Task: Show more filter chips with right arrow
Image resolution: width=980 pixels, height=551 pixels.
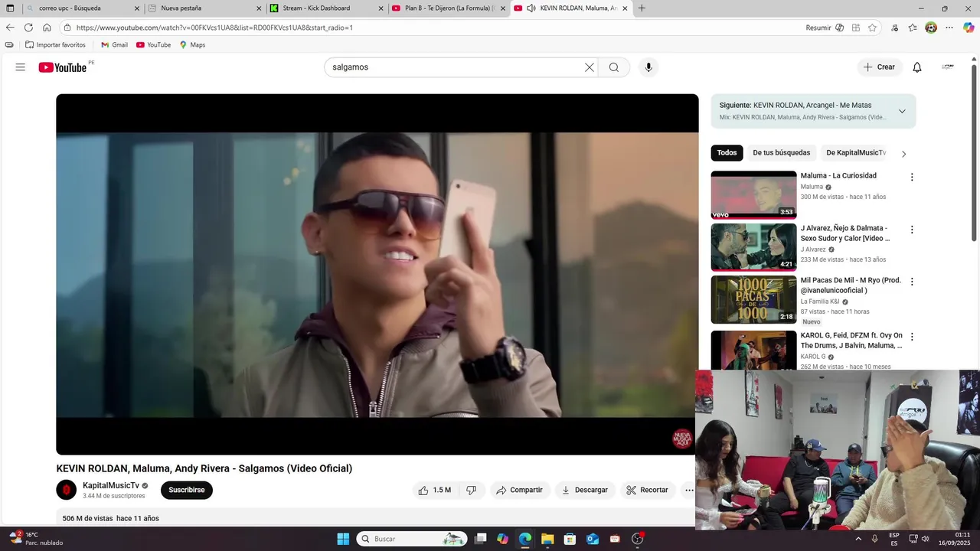Action: (x=903, y=154)
